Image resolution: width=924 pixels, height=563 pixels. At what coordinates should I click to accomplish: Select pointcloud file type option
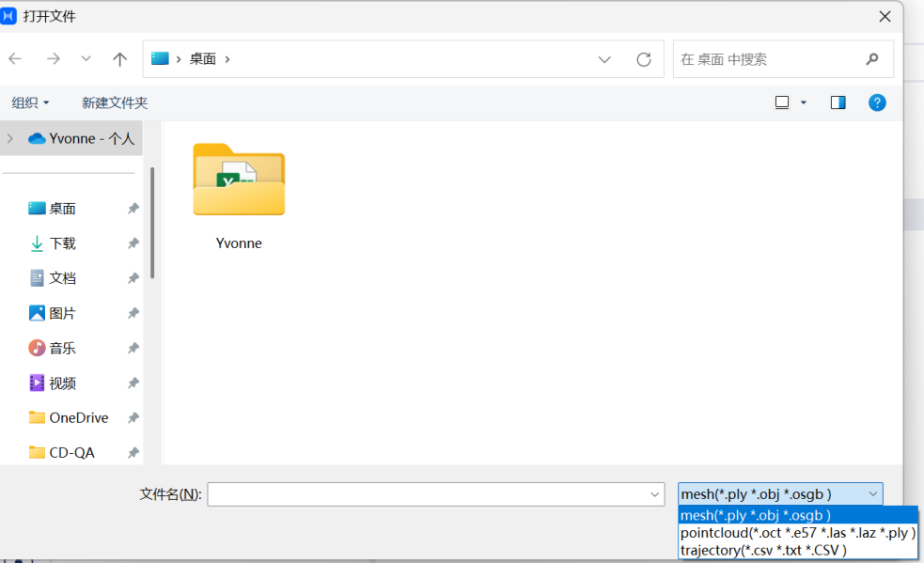798,533
